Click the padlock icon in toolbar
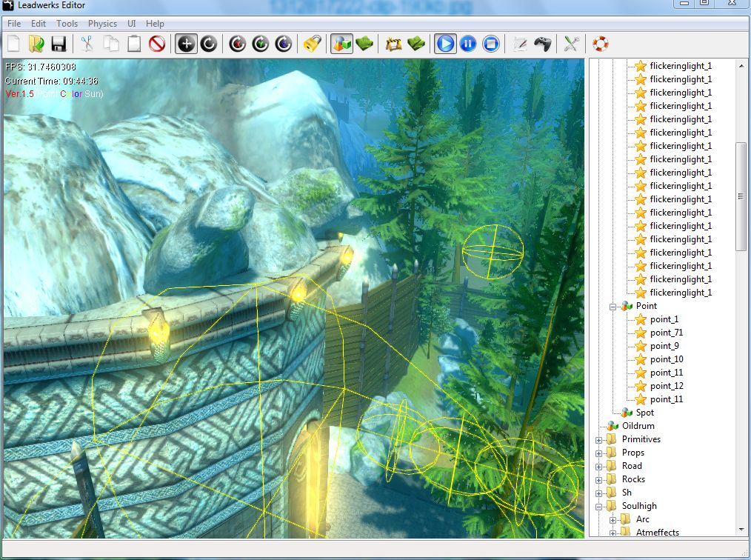751x560 pixels. (312, 44)
